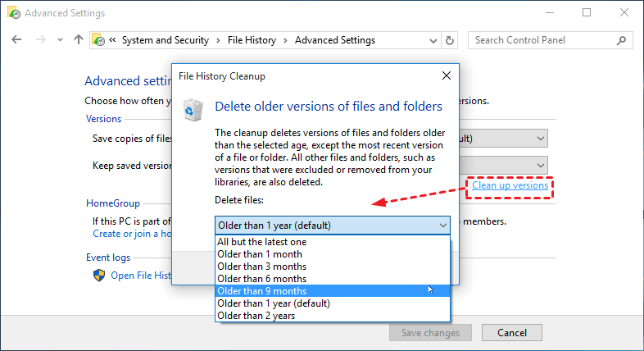Viewport: 644px width, 351px height.
Task: Click the recycle bin cleanup icon
Action: pyautogui.click(x=193, y=109)
